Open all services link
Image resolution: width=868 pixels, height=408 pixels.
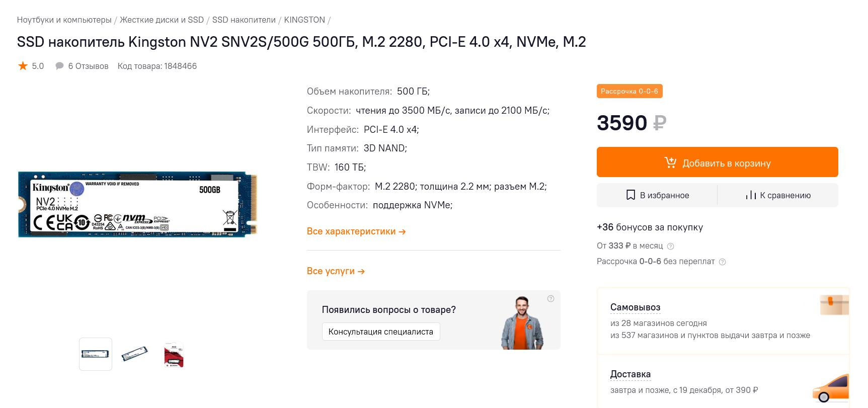336,271
